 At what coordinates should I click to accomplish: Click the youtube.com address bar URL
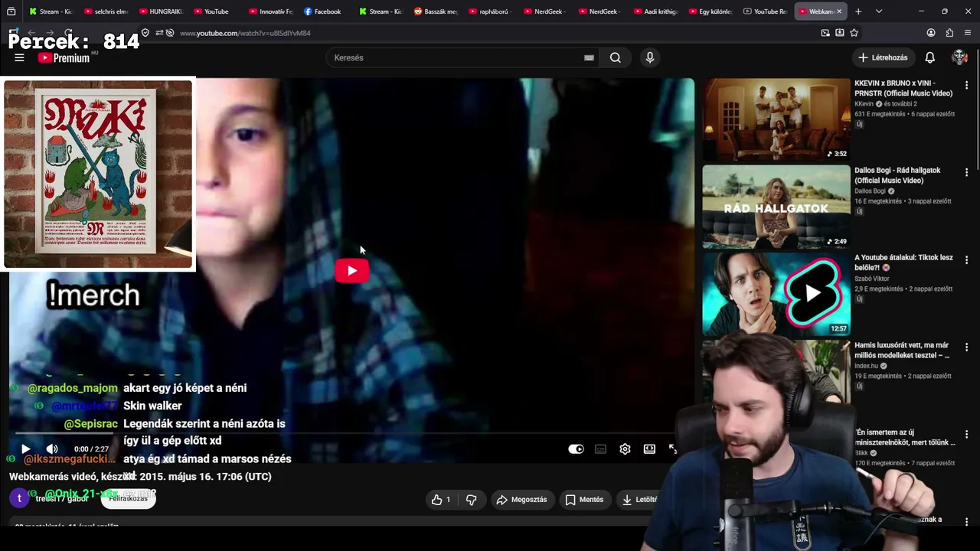point(245,33)
